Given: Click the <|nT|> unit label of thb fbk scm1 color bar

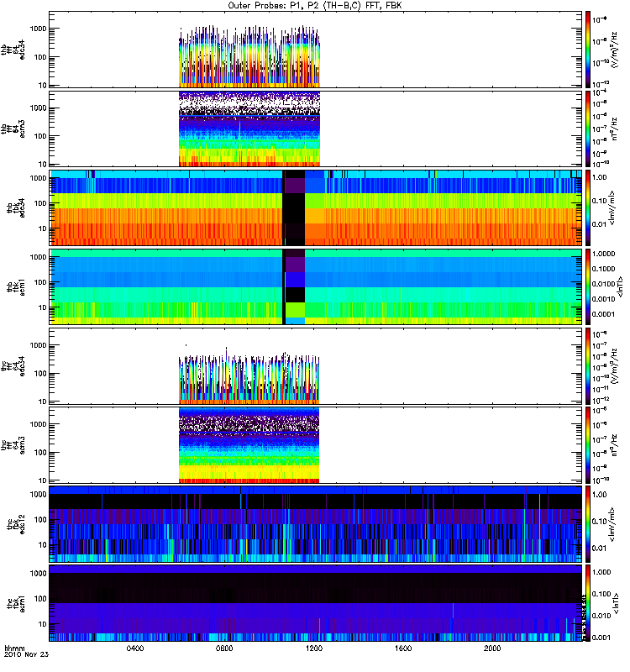Looking at the screenshot, I should 620,286.
